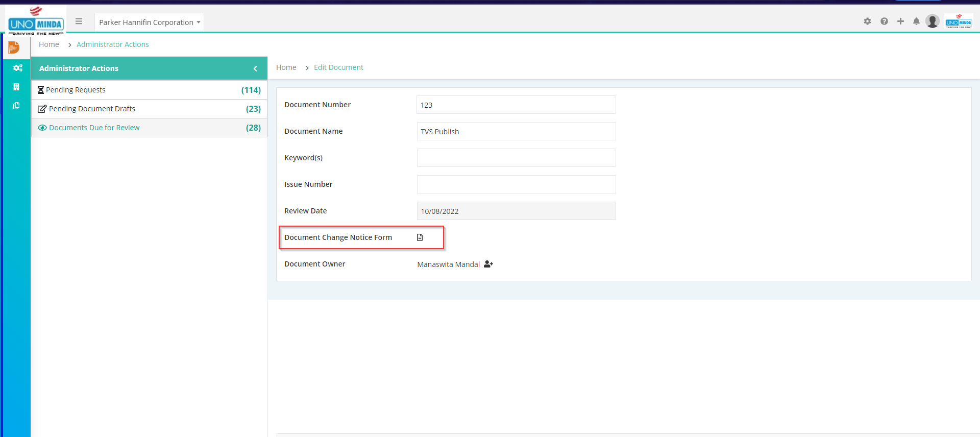The image size is (980, 437).
Task: Click the Edit Document breadcrumb link
Action: coord(338,67)
